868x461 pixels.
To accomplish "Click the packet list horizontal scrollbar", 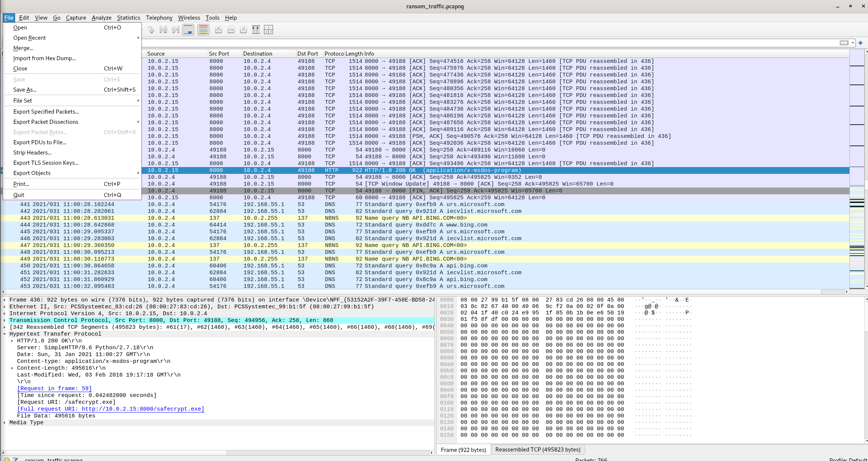I will [x=424, y=292].
